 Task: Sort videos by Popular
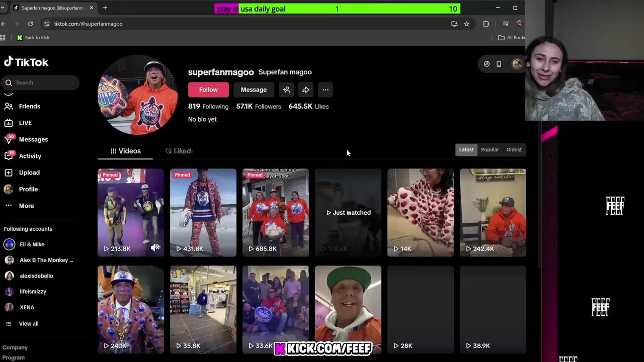[x=490, y=149]
